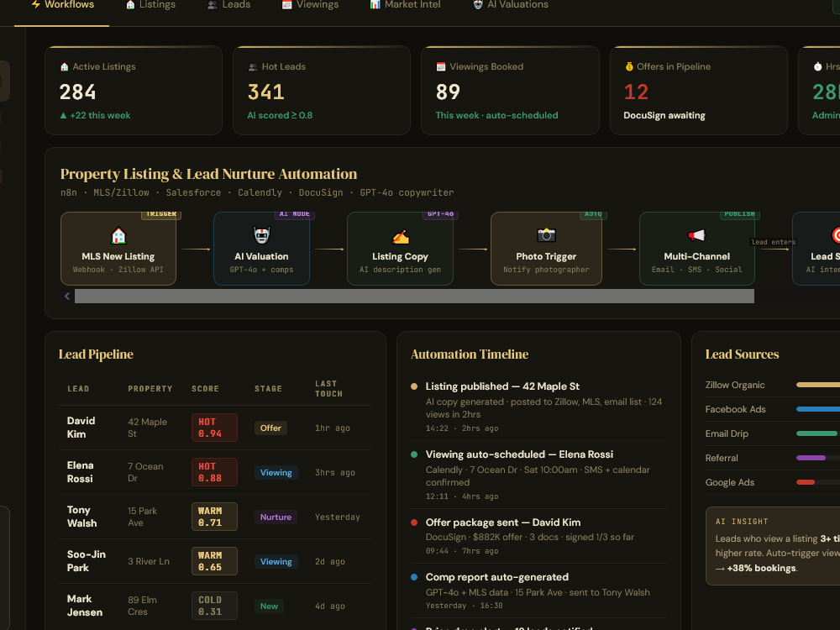Select the Multi-Channel node title
Screen dimensions: 840x630
coord(697,256)
